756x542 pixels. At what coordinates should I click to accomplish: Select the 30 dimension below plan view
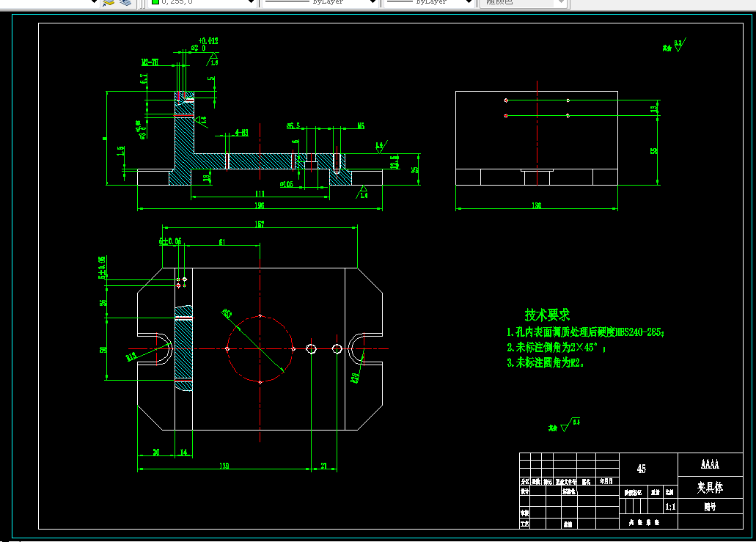click(156, 453)
